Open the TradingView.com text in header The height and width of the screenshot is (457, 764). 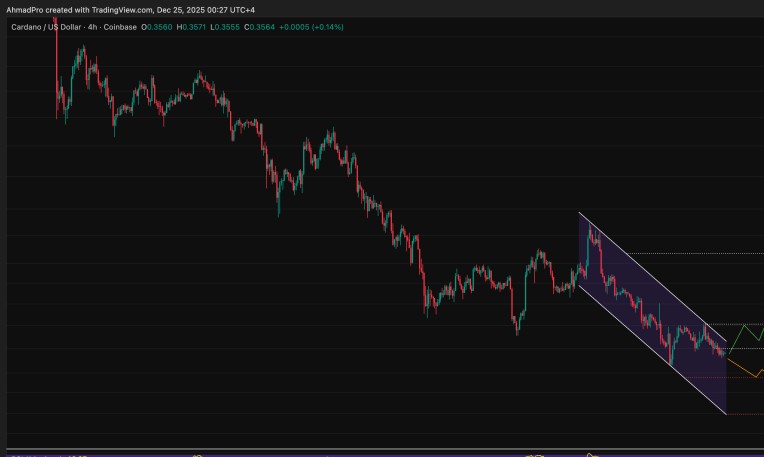click(119, 9)
